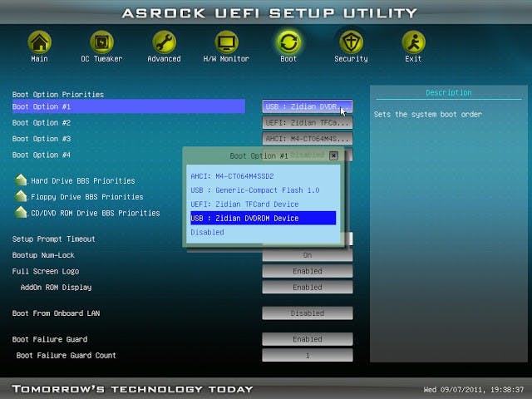Select the Full Screen Logo label
Screen dimensions: 532x399
[46, 271]
